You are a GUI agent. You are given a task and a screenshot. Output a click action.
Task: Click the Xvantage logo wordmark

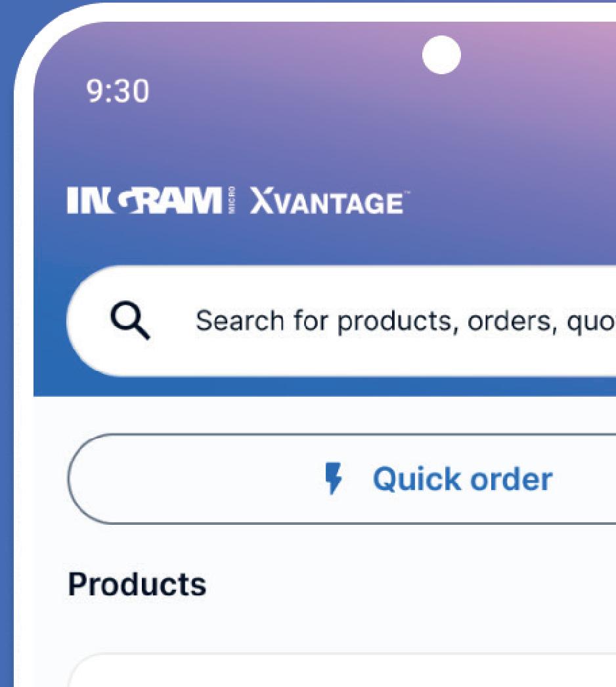(x=327, y=202)
